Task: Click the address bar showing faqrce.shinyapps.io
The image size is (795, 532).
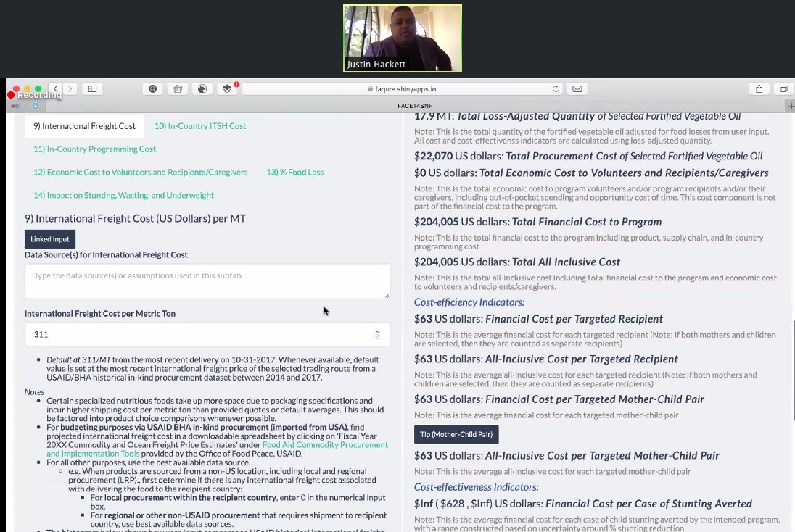Action: (402, 88)
